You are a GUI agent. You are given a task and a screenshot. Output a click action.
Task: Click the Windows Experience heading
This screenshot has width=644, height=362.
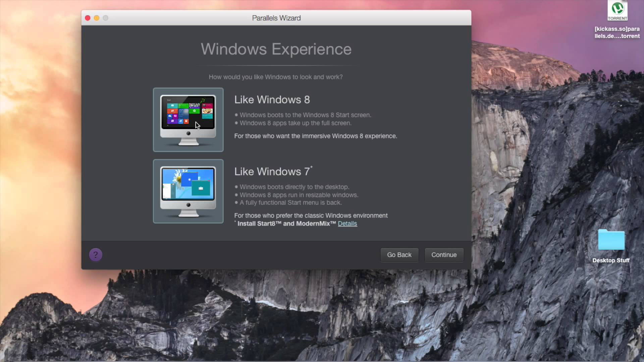tap(276, 49)
